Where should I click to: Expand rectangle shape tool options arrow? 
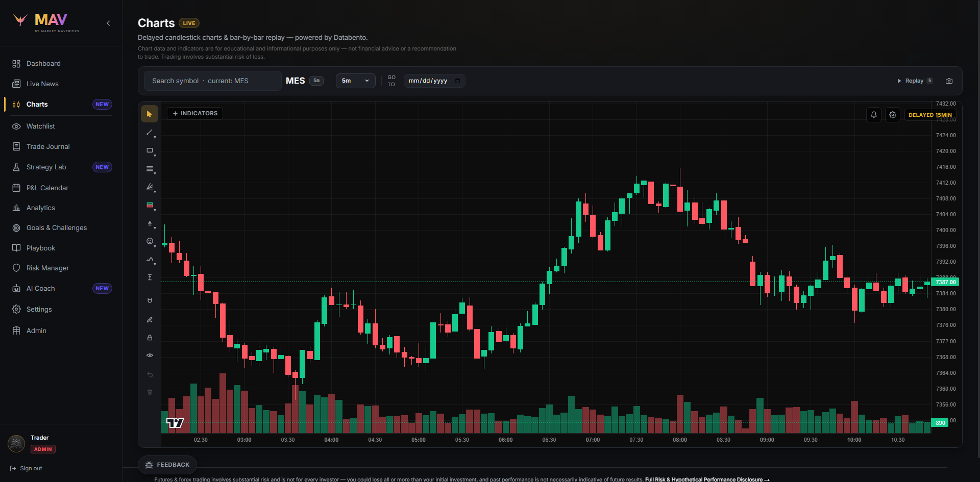pos(155,155)
